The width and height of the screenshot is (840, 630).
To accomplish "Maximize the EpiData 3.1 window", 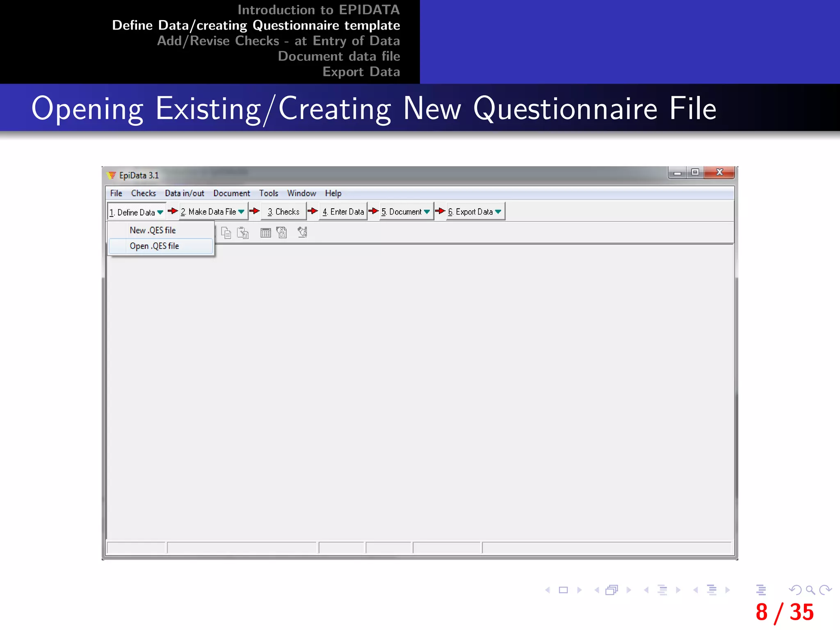I will point(695,172).
